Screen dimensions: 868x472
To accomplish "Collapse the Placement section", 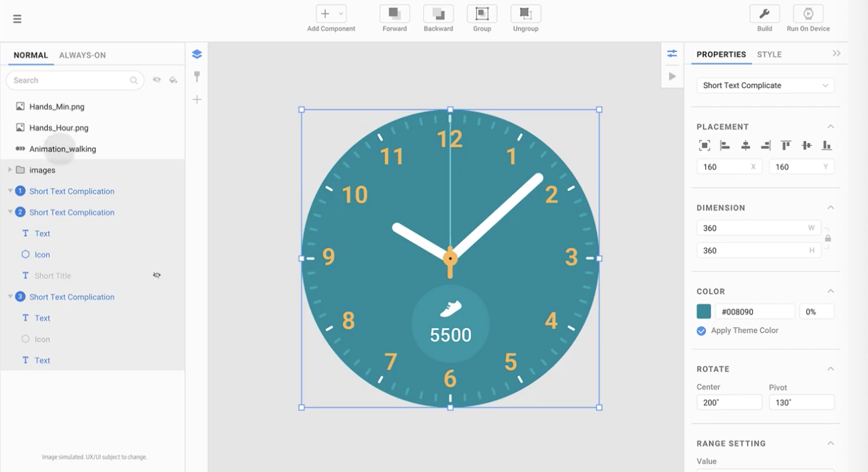I will 830,126.
